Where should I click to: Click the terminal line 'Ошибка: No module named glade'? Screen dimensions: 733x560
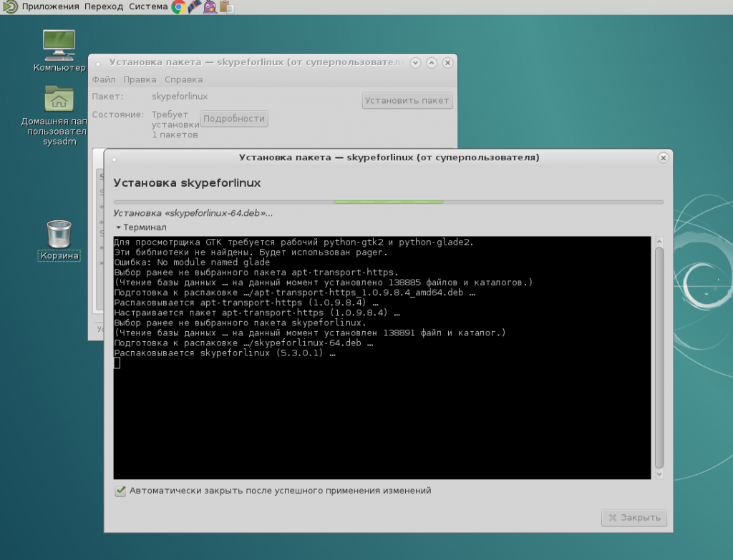pyautogui.click(x=192, y=262)
